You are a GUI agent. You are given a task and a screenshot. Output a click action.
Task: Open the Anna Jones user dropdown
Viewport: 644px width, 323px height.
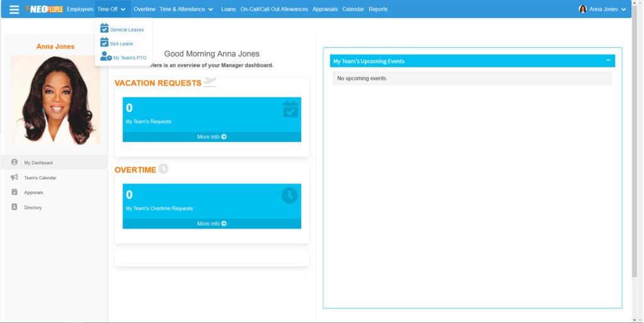(602, 9)
